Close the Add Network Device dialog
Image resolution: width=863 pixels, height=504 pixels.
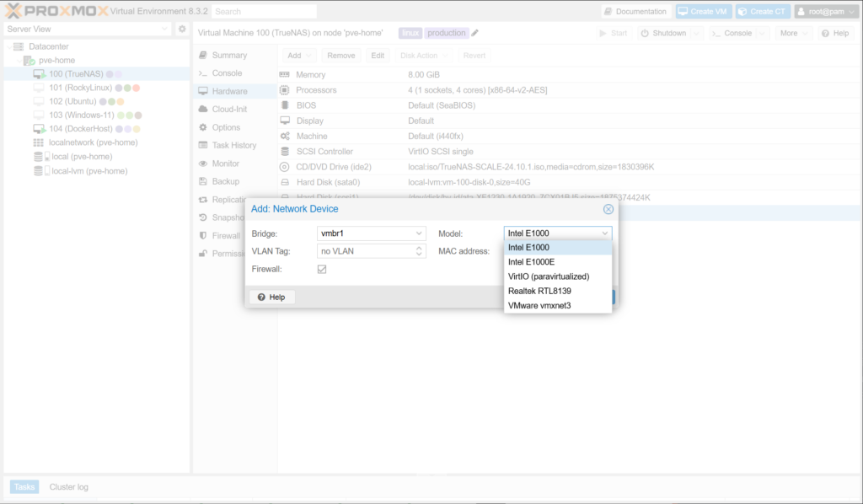point(608,209)
